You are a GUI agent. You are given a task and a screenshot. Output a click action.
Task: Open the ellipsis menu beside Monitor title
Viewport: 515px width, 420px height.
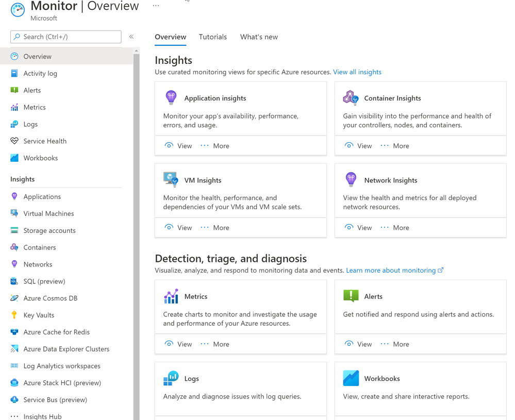(156, 6)
